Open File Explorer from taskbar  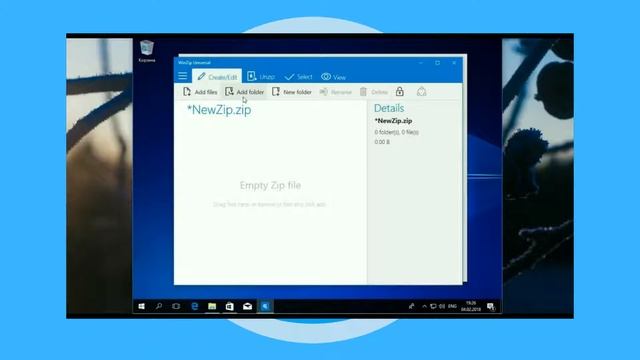click(x=212, y=306)
